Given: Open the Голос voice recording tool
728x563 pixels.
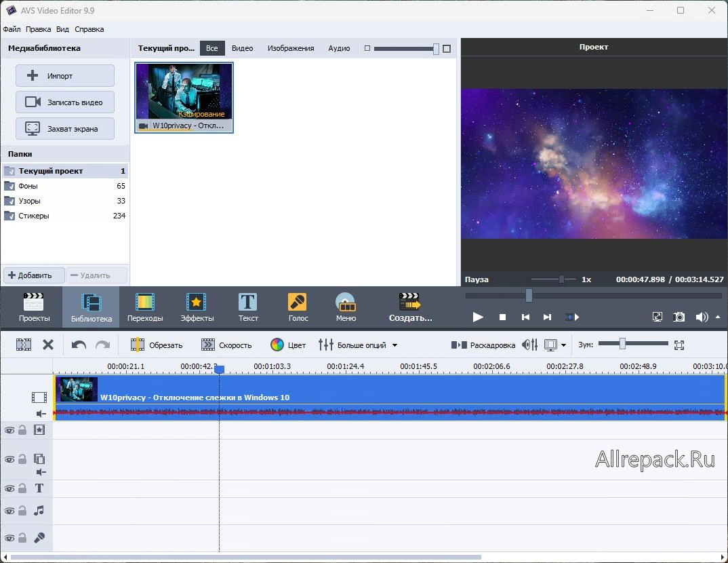Looking at the screenshot, I should pos(298,307).
